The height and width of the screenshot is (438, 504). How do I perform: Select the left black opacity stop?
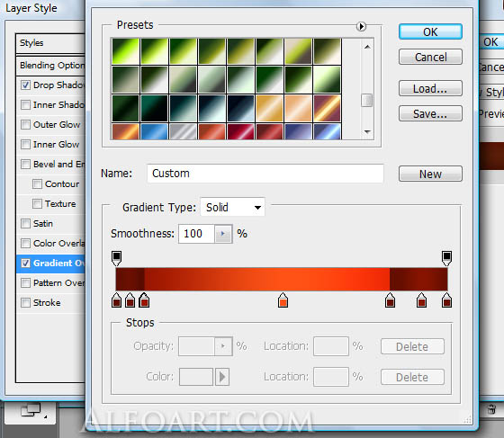[x=116, y=258]
